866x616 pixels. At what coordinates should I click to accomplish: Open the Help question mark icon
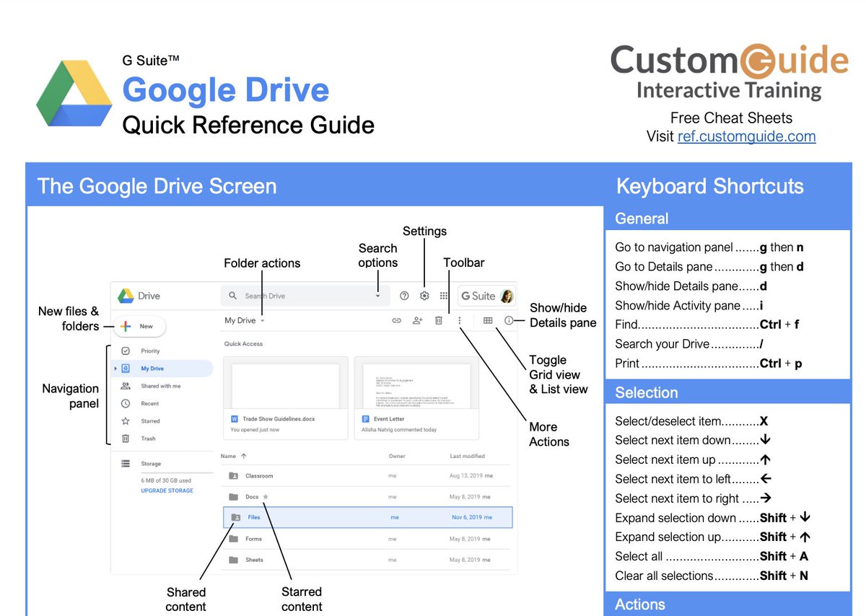point(404,296)
